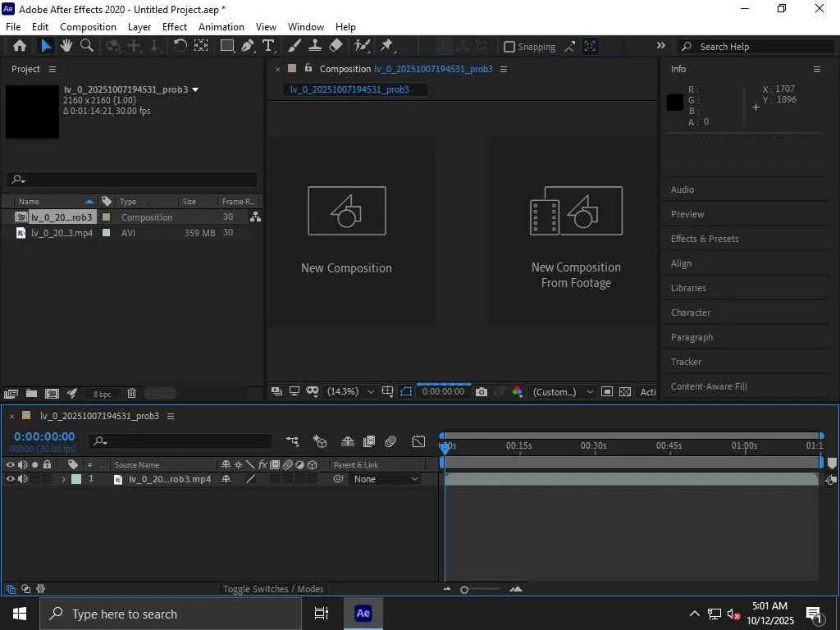The width and height of the screenshot is (840, 630).
Task: Enable Motion Blur for all layers in timeline
Action: (390, 441)
